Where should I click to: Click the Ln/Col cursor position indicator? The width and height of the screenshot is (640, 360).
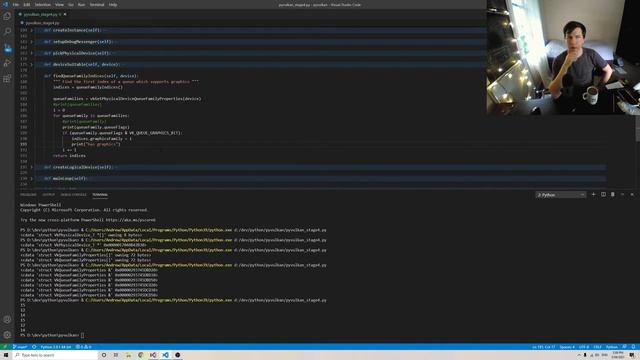(x=543, y=347)
